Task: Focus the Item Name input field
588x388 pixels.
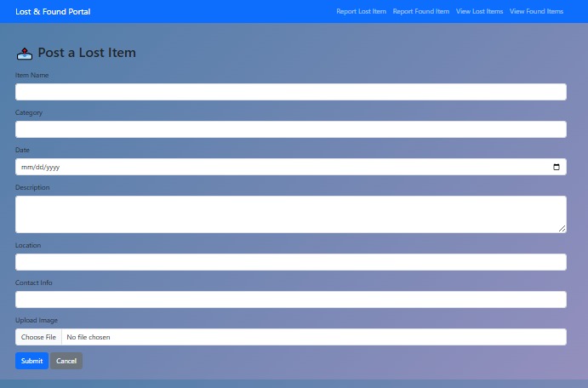Action: pos(291,92)
